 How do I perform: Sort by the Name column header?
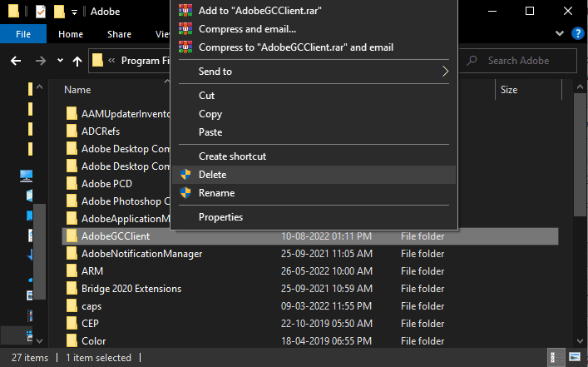(77, 90)
